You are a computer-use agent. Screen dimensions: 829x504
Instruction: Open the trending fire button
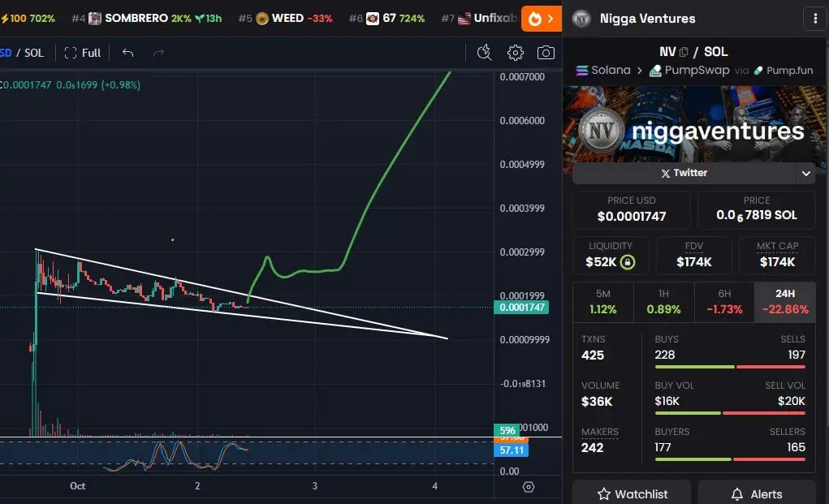(x=541, y=19)
